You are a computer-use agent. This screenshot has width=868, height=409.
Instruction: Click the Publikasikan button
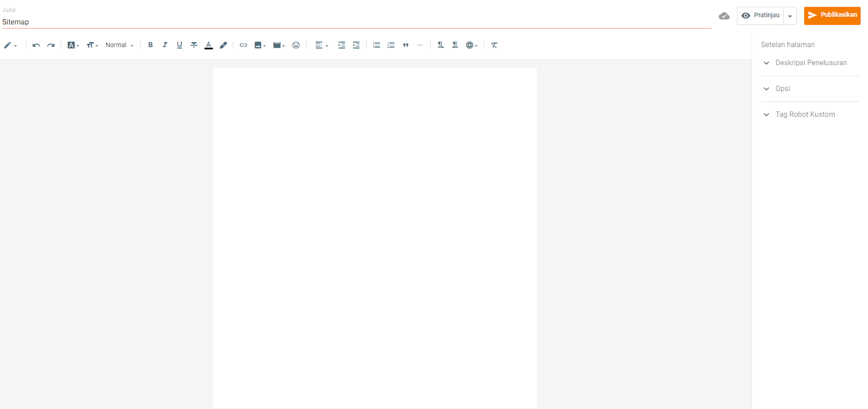[832, 15]
